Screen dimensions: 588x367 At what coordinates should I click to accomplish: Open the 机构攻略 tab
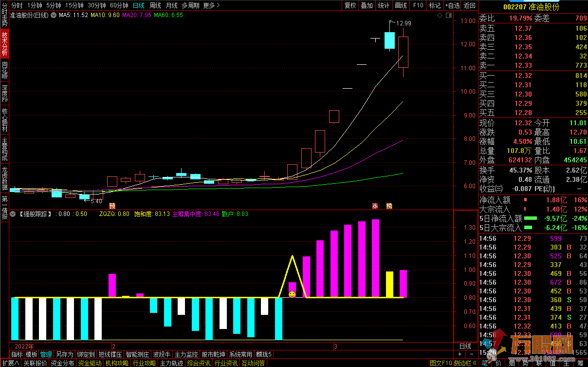tap(117, 363)
